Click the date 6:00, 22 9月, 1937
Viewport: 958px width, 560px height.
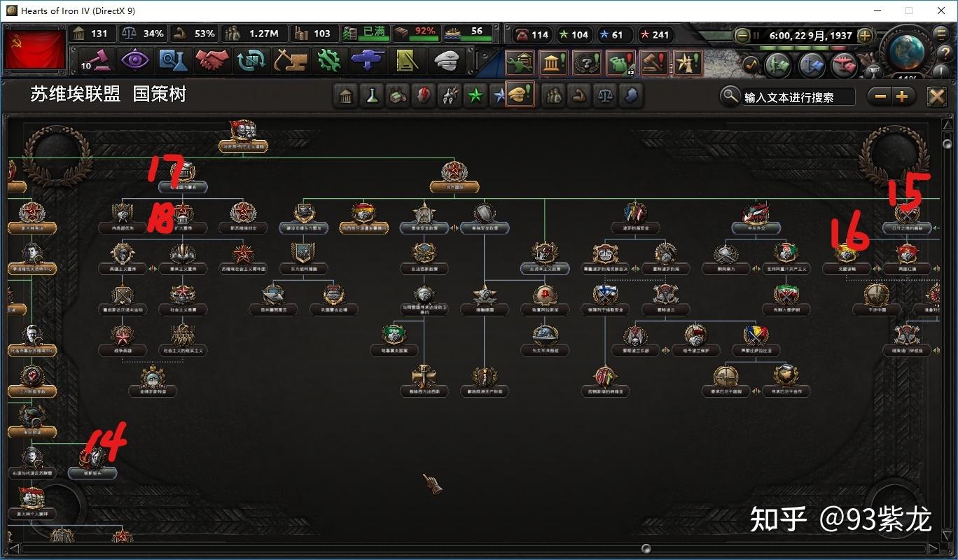pyautogui.click(x=810, y=35)
